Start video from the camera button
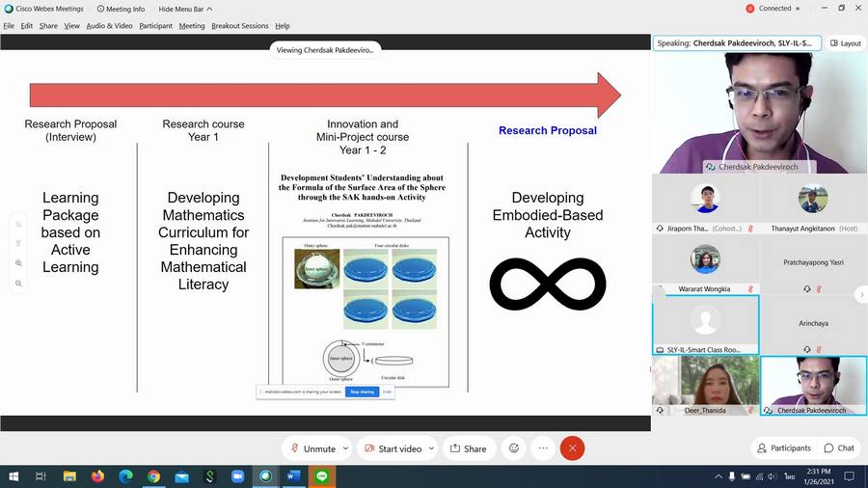This screenshot has width=868, height=488. pos(393,448)
